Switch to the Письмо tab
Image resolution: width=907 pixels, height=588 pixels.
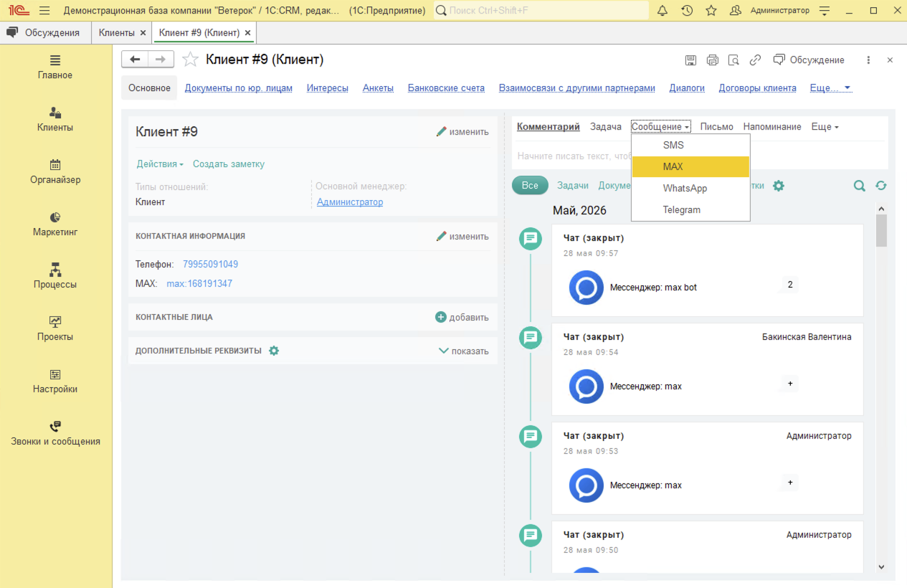coord(716,126)
